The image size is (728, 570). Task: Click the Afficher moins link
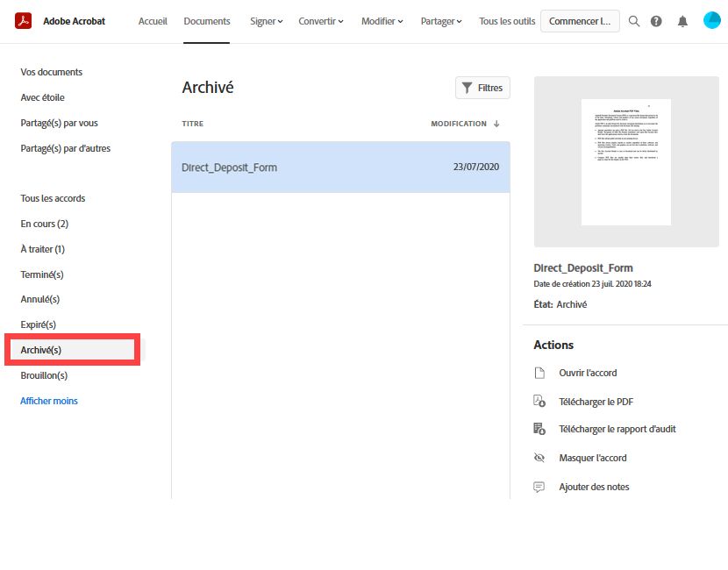click(49, 401)
